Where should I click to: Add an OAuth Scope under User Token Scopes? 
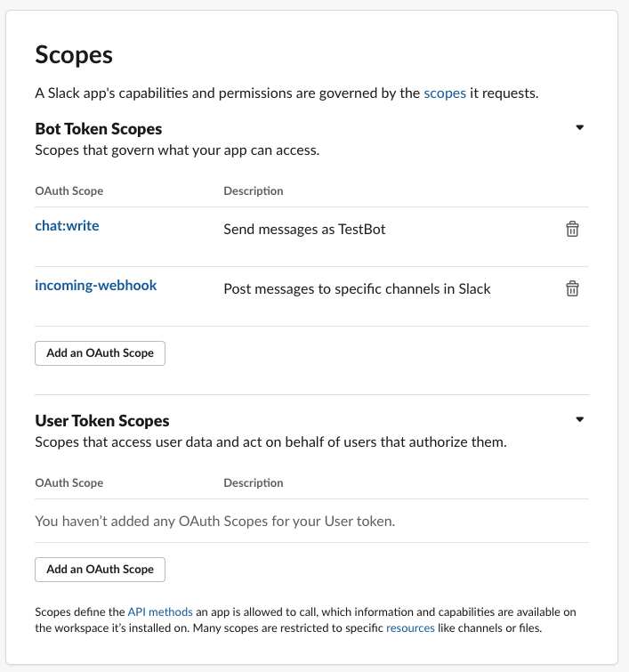[x=100, y=570]
